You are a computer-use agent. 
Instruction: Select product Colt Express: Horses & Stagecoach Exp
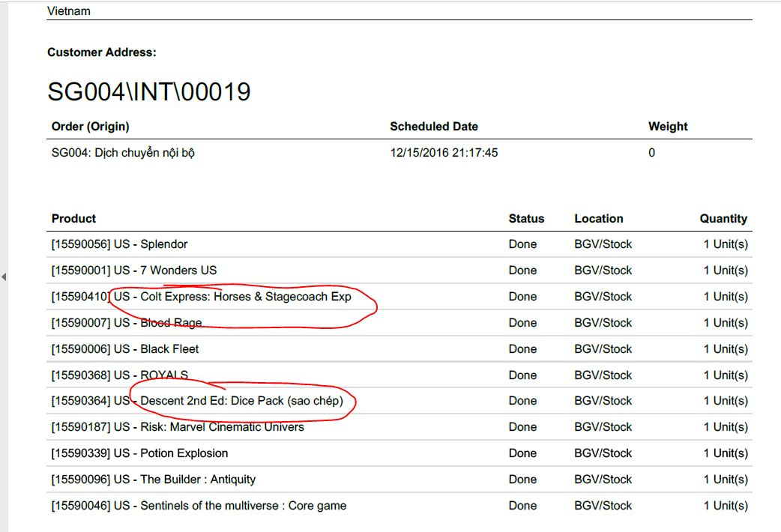point(246,297)
